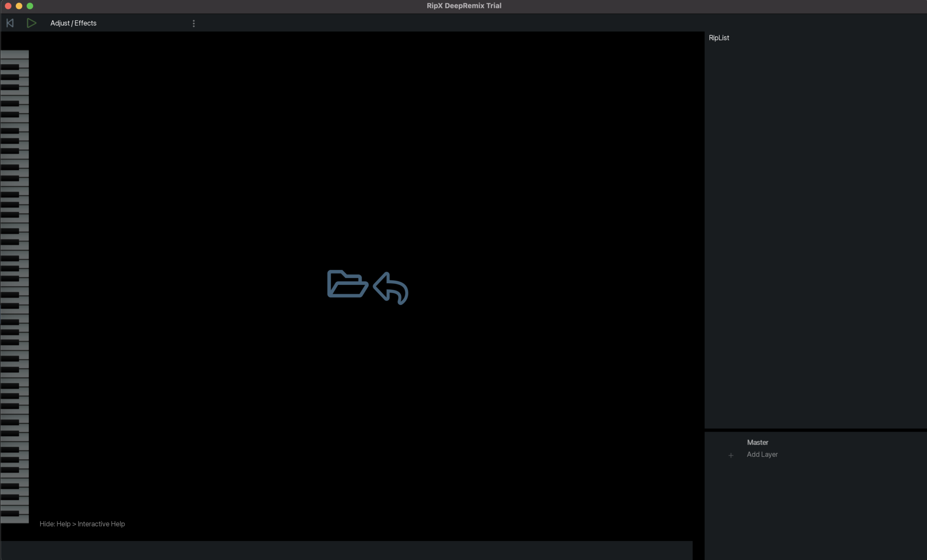Image resolution: width=927 pixels, height=560 pixels.
Task: Click the rewind to start button
Action: coord(10,23)
